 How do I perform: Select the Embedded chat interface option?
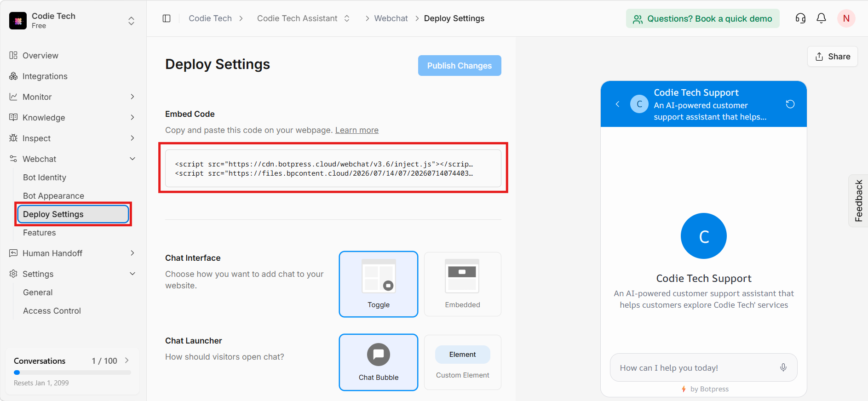point(463,284)
